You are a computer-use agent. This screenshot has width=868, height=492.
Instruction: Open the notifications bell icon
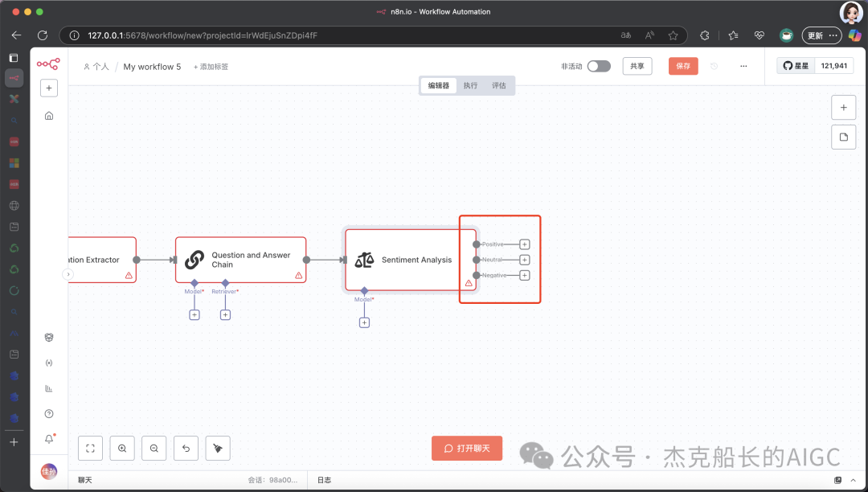tap(49, 439)
